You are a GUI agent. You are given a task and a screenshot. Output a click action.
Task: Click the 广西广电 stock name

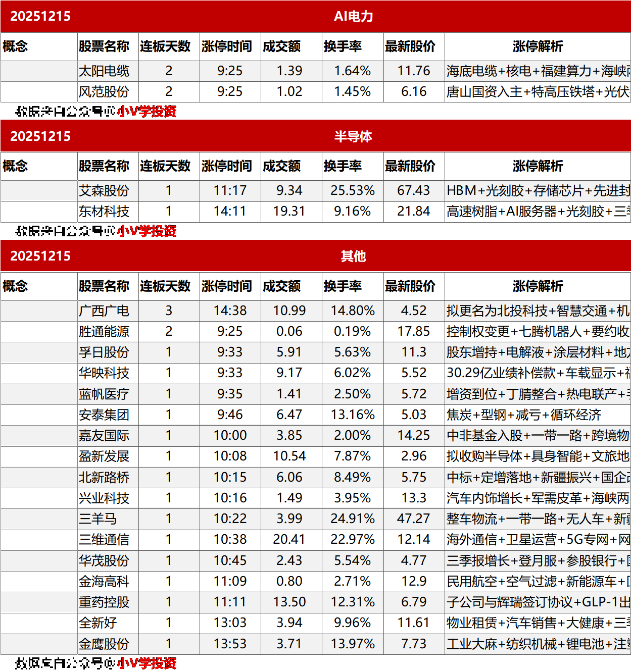click(x=105, y=311)
